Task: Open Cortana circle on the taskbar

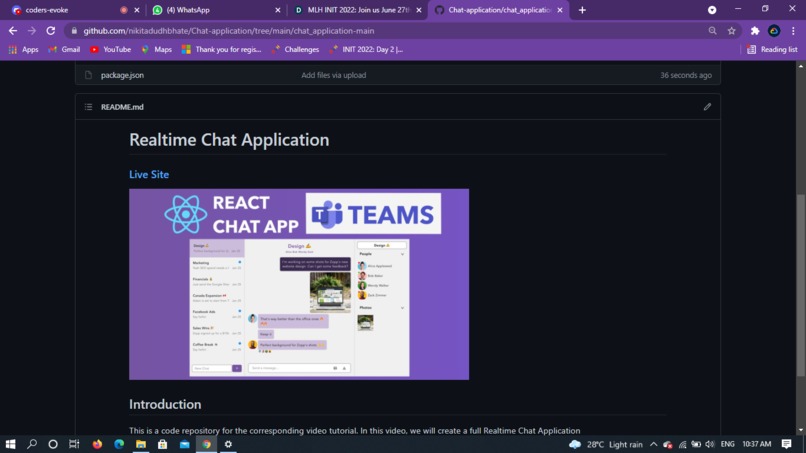Action: coord(53,444)
